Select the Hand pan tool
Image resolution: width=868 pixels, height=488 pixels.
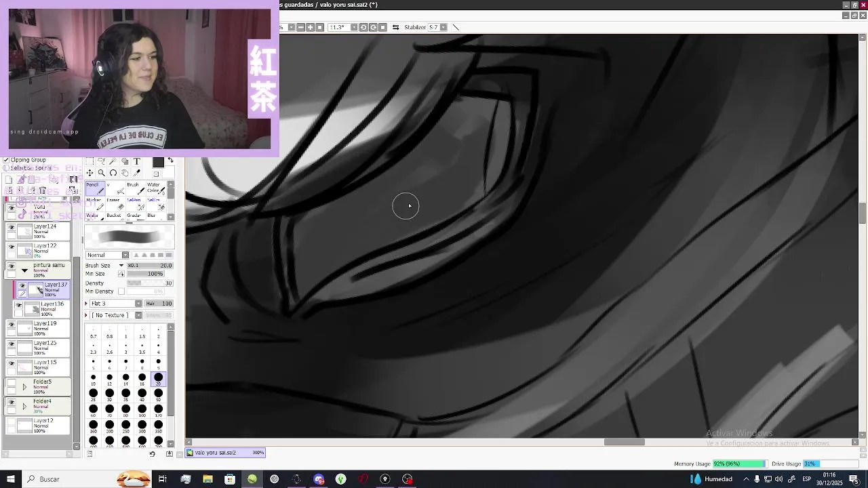point(125,173)
